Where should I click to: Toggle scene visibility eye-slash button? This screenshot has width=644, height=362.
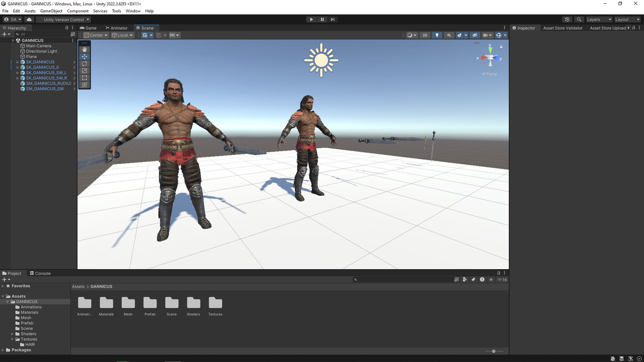(474, 35)
